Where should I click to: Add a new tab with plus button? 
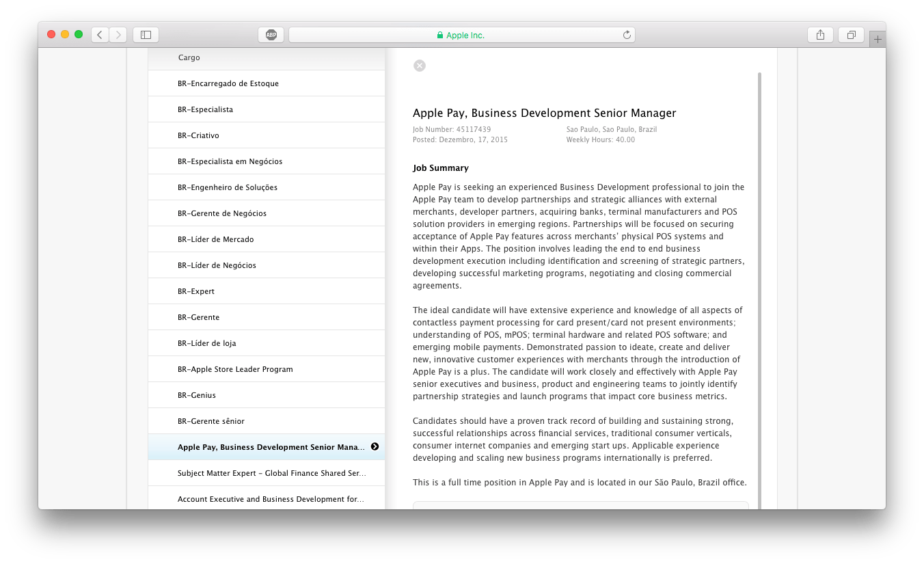(x=878, y=40)
